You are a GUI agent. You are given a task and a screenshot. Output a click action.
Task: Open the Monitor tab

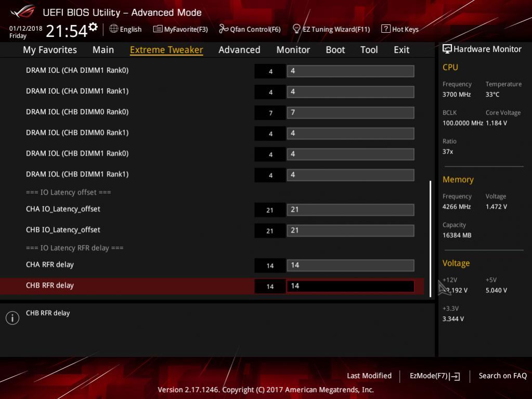pos(293,50)
